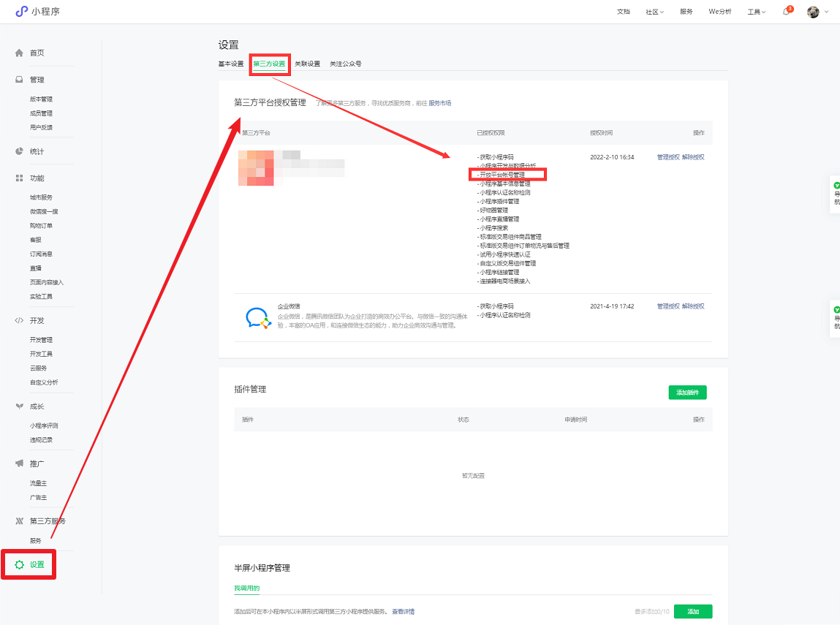Open notifications via the bell icon
This screenshot has height=625, width=840.
(786, 12)
